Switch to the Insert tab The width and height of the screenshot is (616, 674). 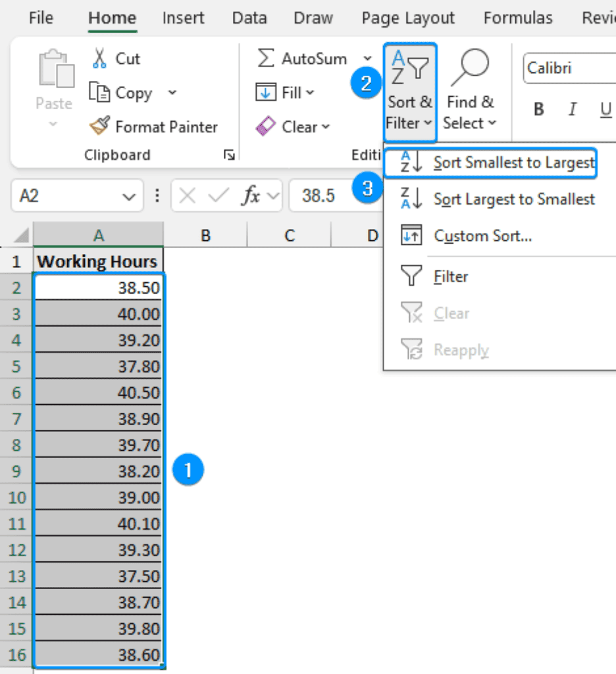[x=184, y=18]
